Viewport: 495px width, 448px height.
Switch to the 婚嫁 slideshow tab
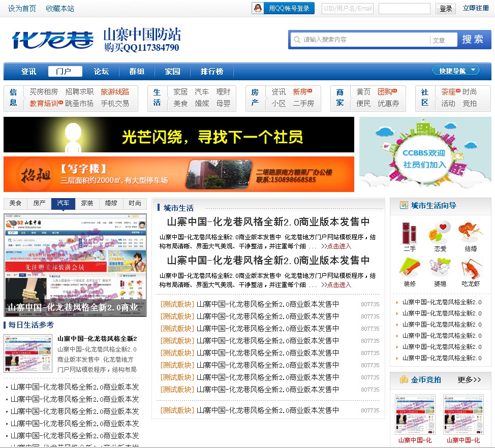pos(111,204)
